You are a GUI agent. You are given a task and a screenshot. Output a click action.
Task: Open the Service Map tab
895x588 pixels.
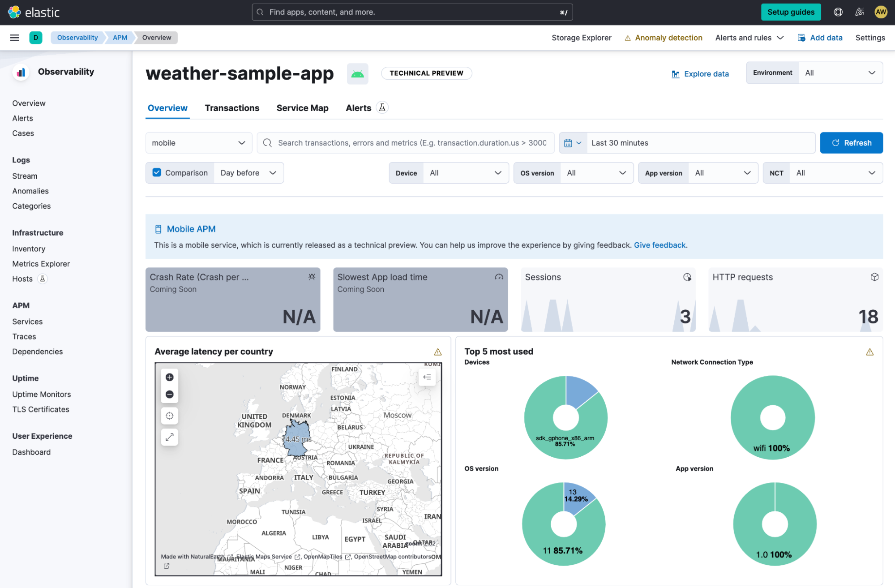click(302, 108)
